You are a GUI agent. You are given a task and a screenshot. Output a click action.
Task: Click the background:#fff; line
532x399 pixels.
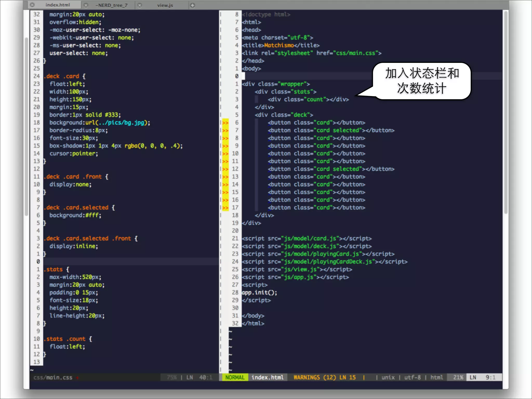[75, 215]
